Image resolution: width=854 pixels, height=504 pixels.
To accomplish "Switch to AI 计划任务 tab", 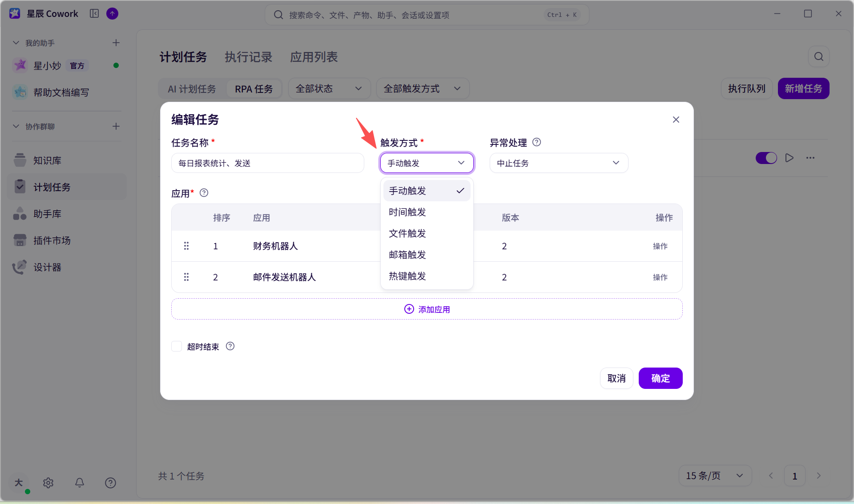I will tap(192, 89).
